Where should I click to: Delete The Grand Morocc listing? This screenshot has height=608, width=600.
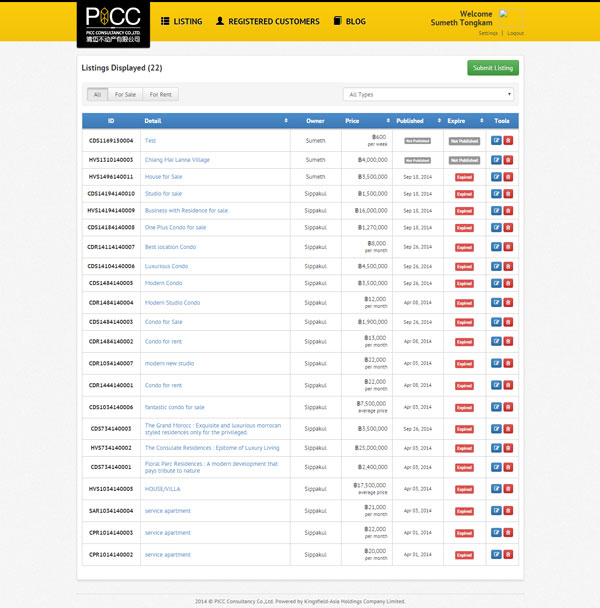(x=508, y=428)
